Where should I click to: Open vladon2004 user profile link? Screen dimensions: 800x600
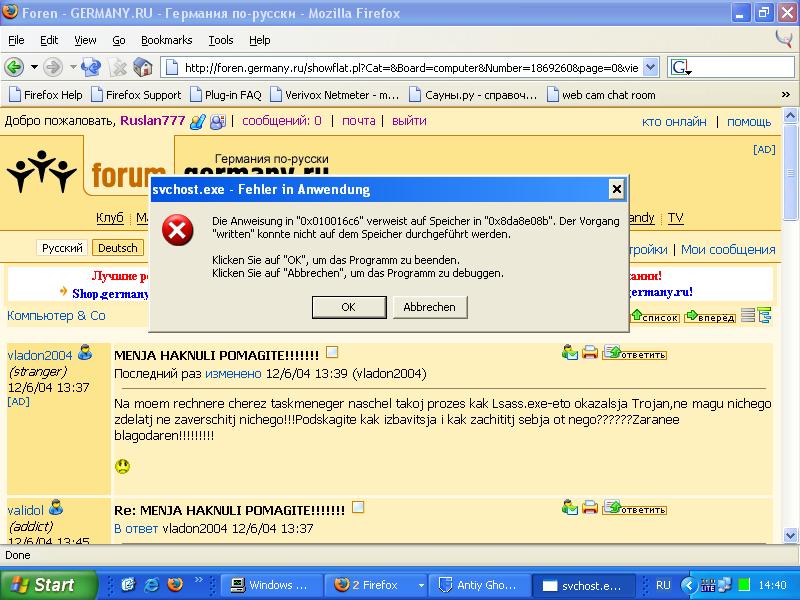click(x=40, y=356)
